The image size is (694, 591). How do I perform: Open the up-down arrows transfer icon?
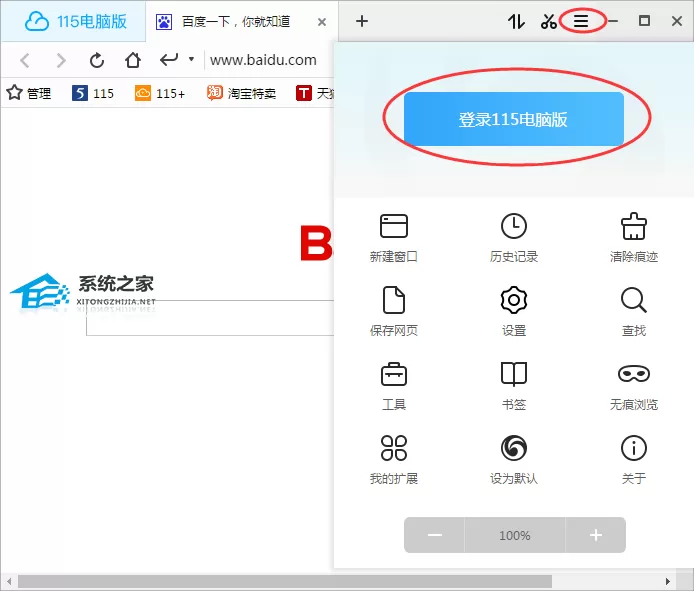[x=516, y=21]
